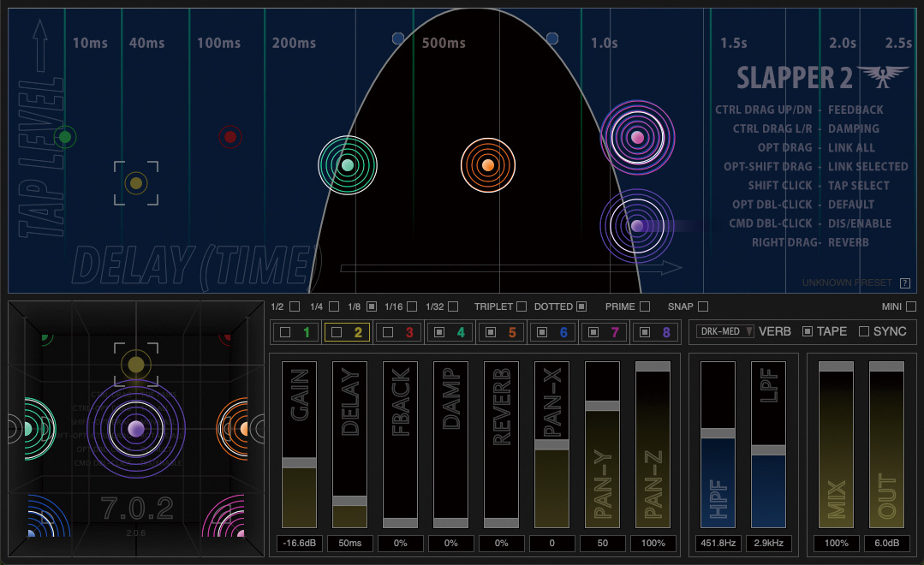The height and width of the screenshot is (565, 924).
Task: Toggle tap 1 enable button
Action: click(285, 332)
